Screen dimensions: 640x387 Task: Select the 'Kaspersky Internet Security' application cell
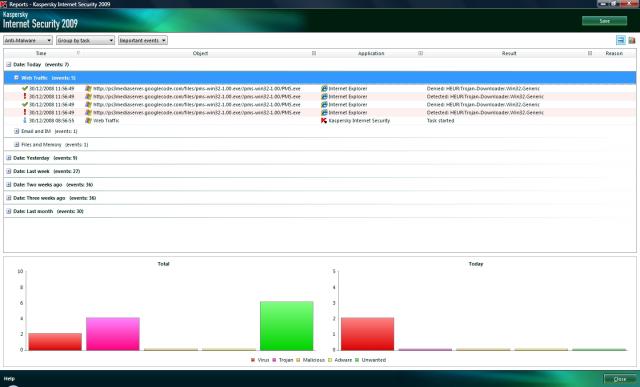(359, 120)
